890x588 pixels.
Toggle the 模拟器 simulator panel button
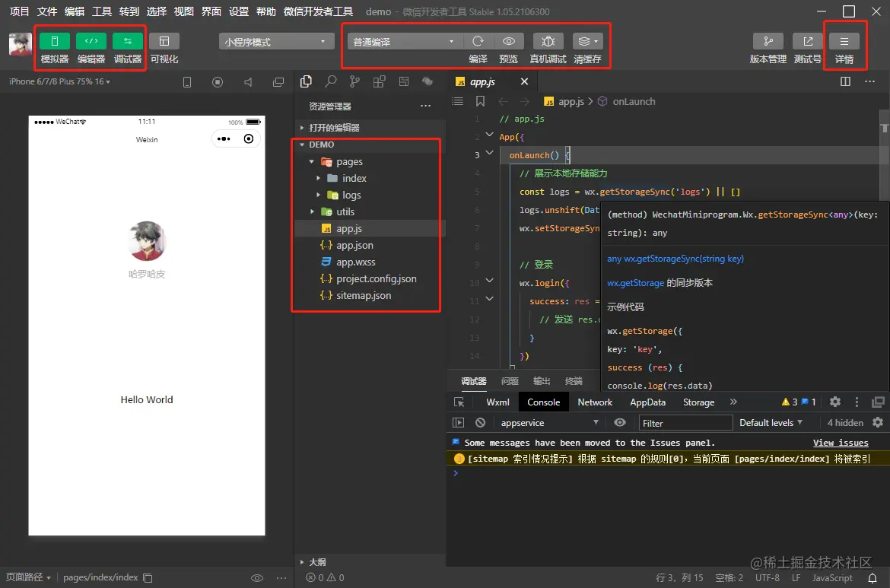55,41
